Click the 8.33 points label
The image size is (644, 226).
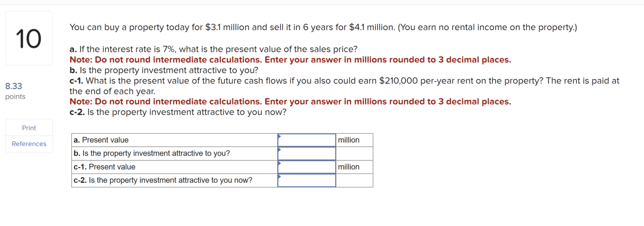point(15,91)
